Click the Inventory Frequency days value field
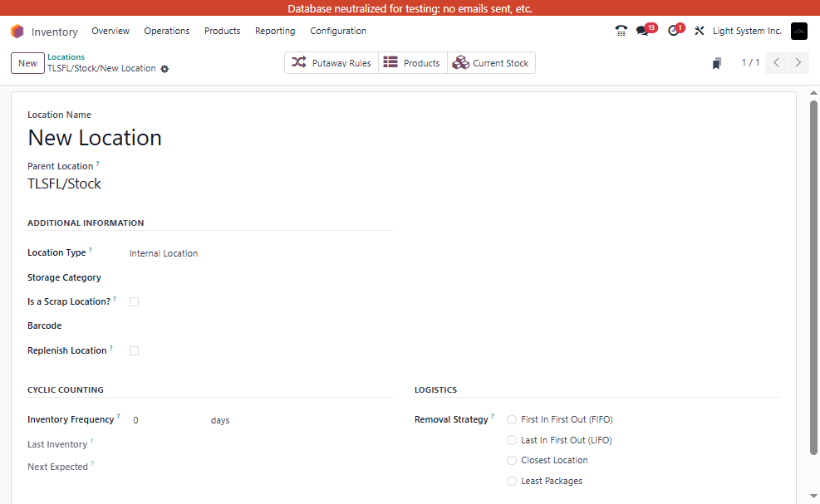This screenshot has width=820, height=504. 167,420
